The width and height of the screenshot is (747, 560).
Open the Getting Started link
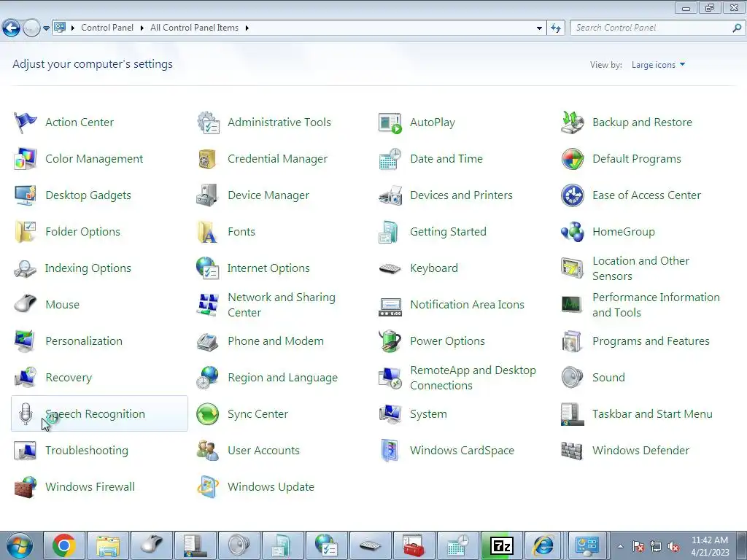click(x=449, y=232)
